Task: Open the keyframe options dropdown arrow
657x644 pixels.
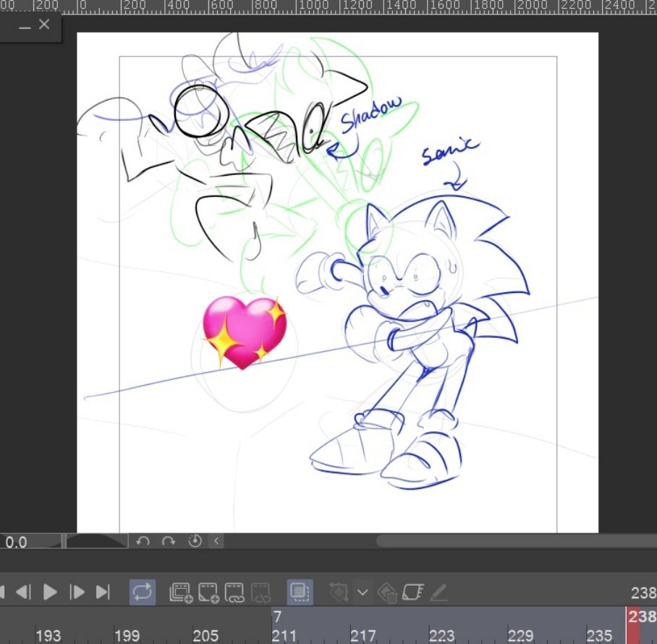Action: pos(363,593)
